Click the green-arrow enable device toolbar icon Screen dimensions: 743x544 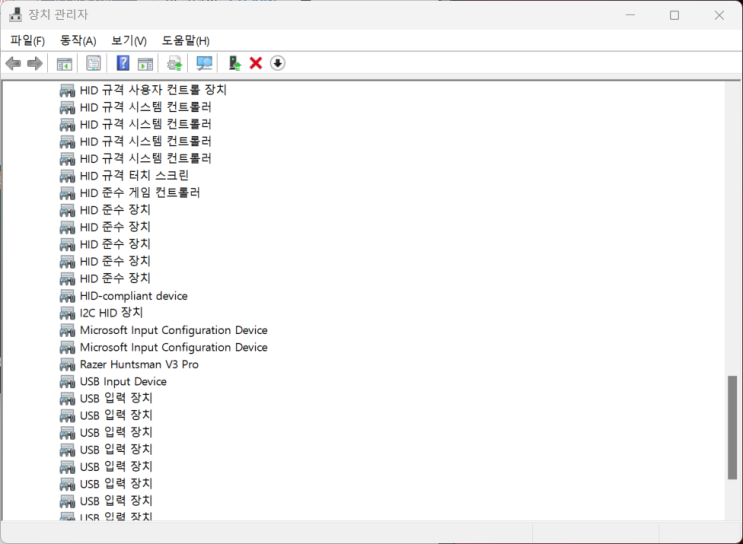pyautogui.click(x=235, y=63)
